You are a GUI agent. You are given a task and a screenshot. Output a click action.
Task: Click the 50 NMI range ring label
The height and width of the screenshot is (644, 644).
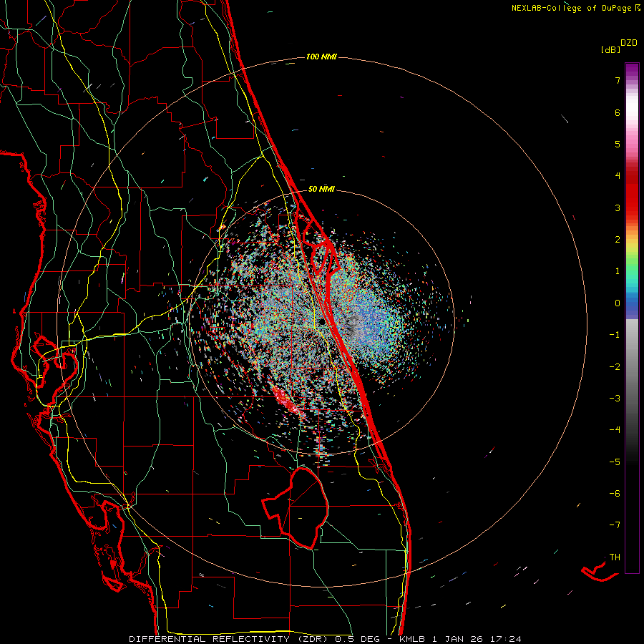[x=321, y=189]
